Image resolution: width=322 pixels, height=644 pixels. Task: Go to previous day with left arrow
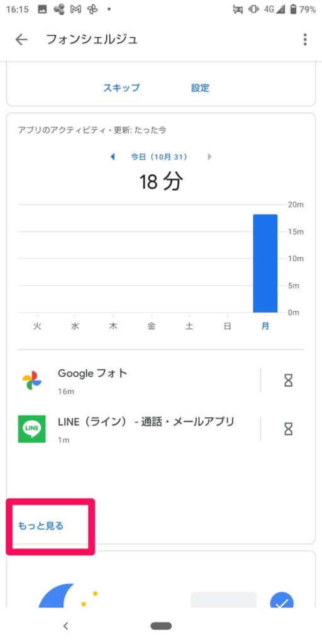pyautogui.click(x=113, y=157)
